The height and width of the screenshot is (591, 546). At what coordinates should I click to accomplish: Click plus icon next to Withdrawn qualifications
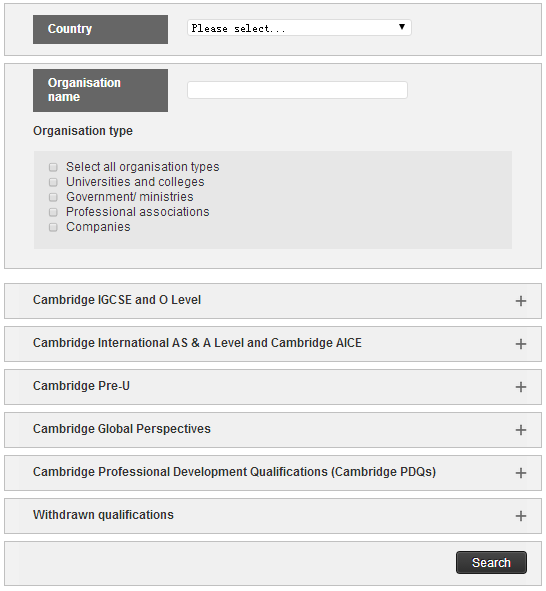520,516
